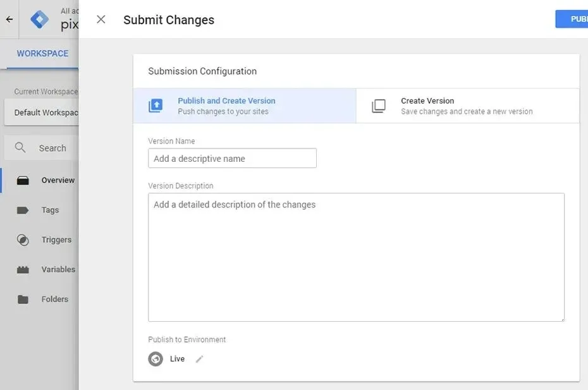Open Tags in the sidebar
This screenshot has width=588, height=390.
tap(40, 210)
